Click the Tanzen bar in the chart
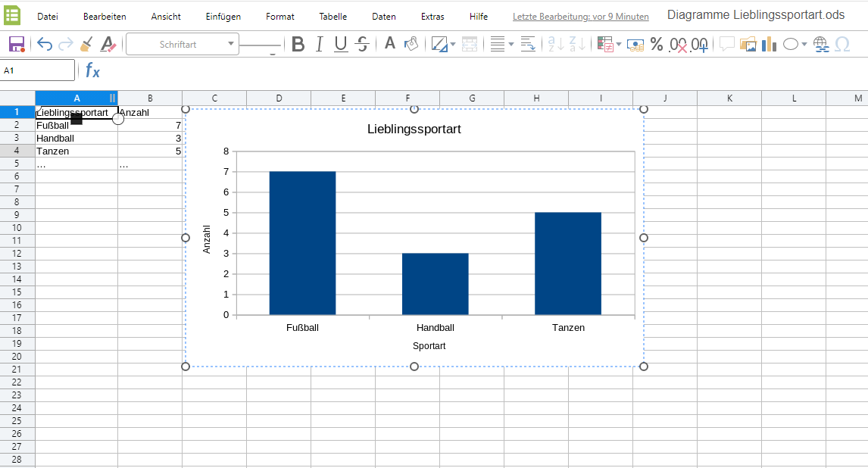Image resolution: width=868 pixels, height=468 pixels. pos(568,264)
